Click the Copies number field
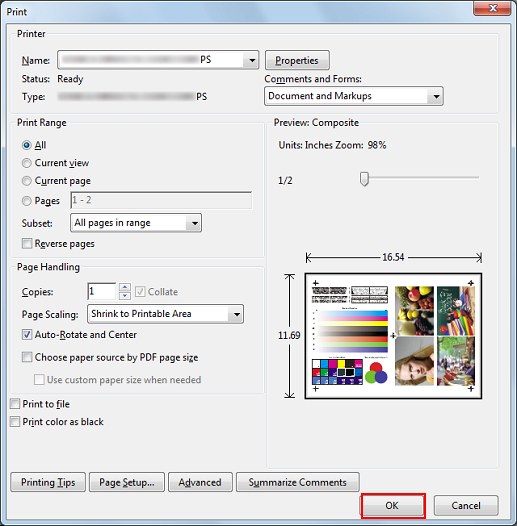Image resolution: width=517 pixels, height=526 pixels. tap(102, 291)
